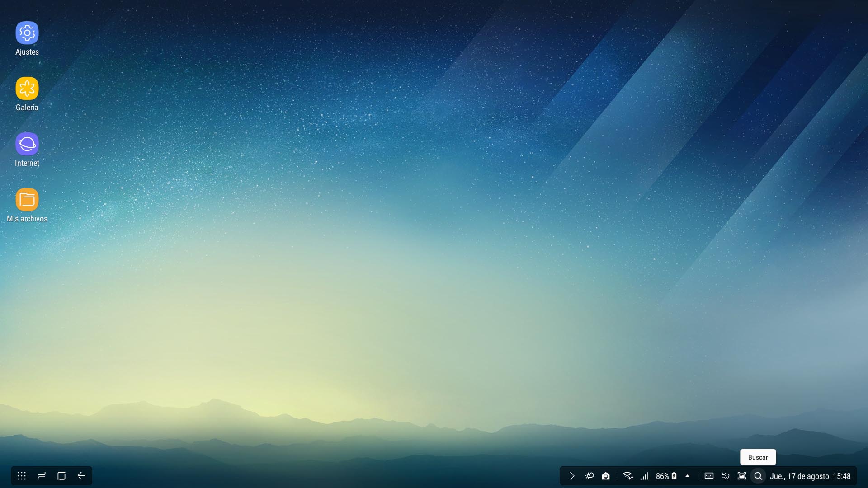Screen dimensions: 868x488
Task: Click the weather/blue light icon in tray
Action: coord(589,476)
